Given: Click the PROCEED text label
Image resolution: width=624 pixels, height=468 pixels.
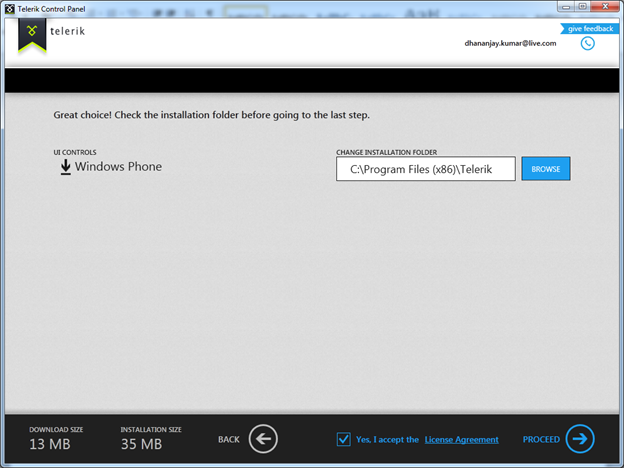Looking at the screenshot, I should 541,440.
